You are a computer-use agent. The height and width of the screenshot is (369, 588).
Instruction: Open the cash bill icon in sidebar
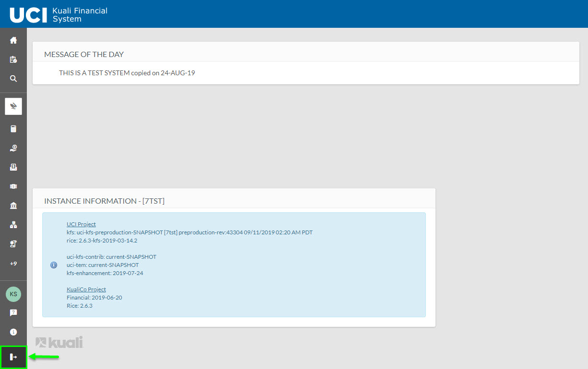pos(13,186)
